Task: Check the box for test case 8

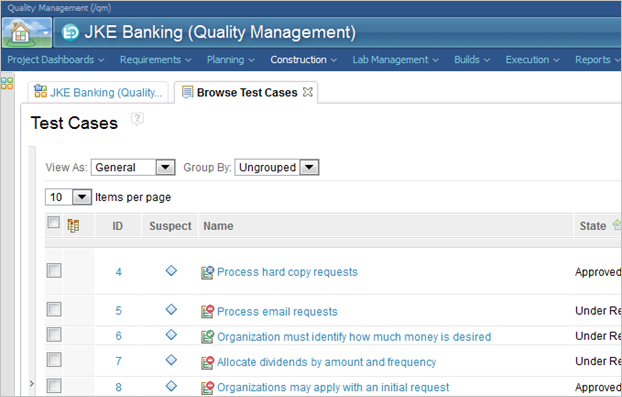Action: 54,386
